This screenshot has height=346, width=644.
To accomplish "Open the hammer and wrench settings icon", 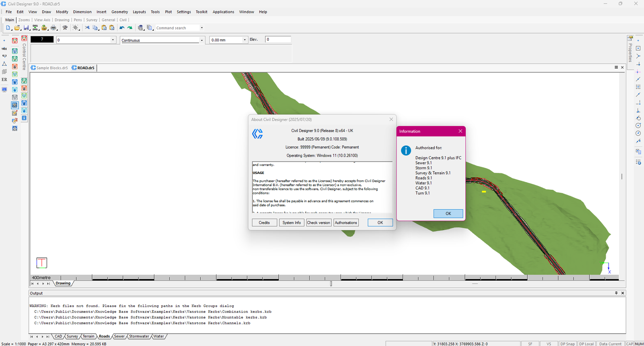I will pyautogui.click(x=65, y=28).
